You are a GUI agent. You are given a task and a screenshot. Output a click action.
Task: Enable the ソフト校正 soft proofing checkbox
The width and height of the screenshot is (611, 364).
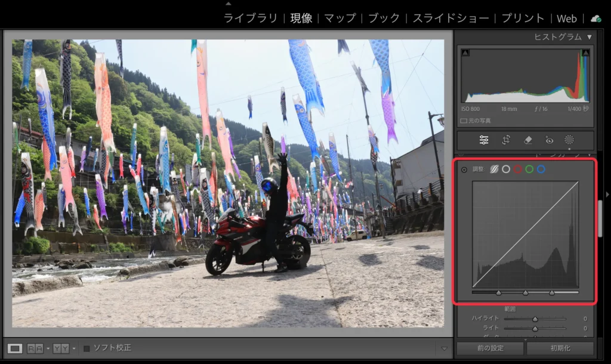tap(87, 348)
